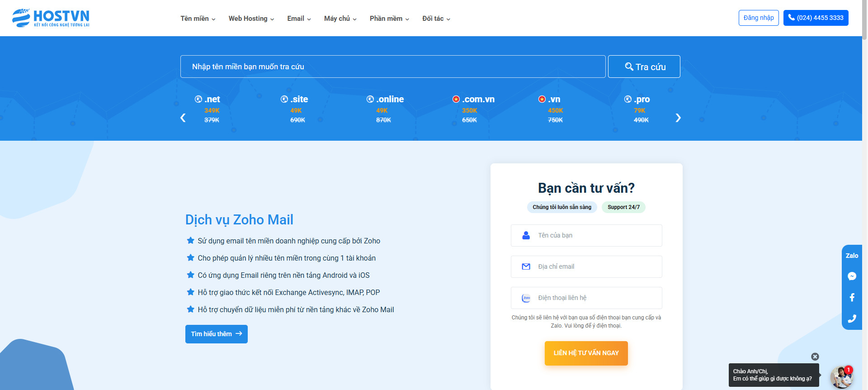Click the .pro globe icon
This screenshot has width=868, height=390.
pos(628,99)
